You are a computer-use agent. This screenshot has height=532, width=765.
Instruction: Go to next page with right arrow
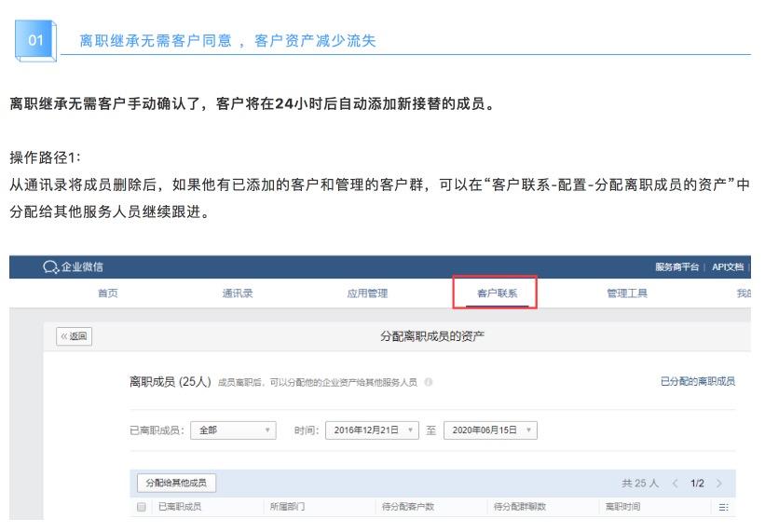click(718, 484)
